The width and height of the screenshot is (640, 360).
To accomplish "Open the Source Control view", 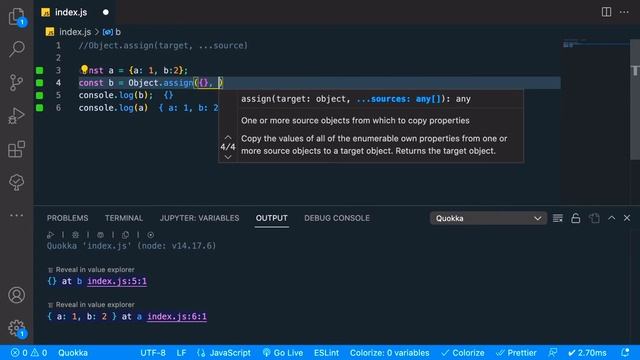I will tap(16, 82).
